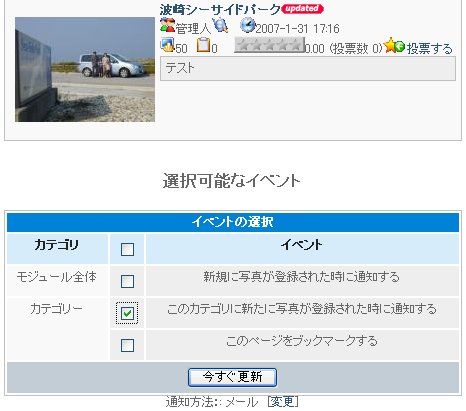The image size is (466, 411).
Task: Check the bookmark this page checkbox
Action: coord(127,345)
